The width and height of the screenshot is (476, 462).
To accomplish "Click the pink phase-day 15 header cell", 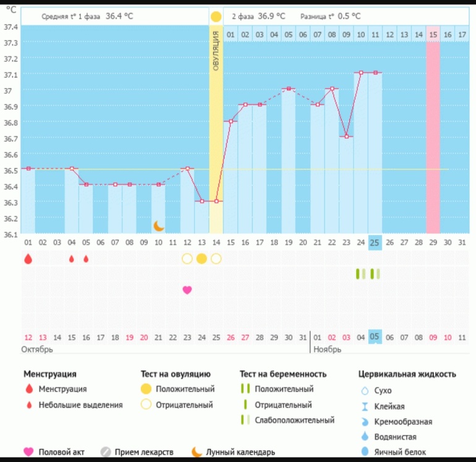I will (433, 35).
